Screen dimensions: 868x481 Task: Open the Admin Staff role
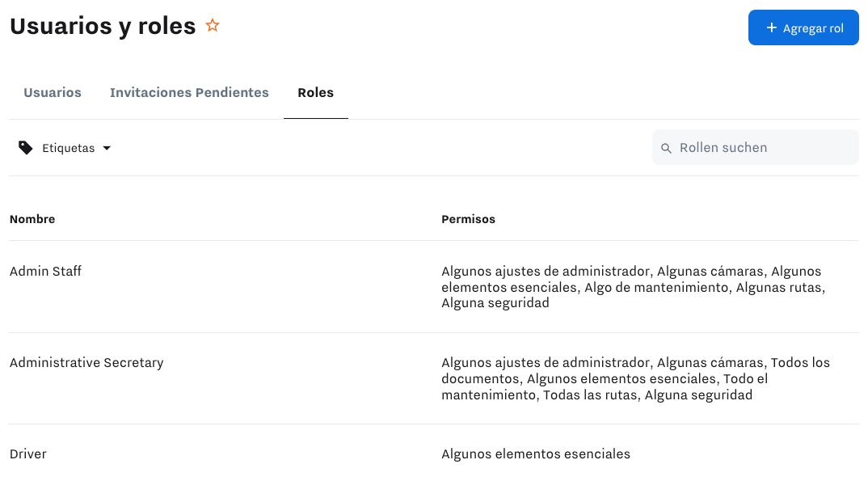(x=46, y=272)
